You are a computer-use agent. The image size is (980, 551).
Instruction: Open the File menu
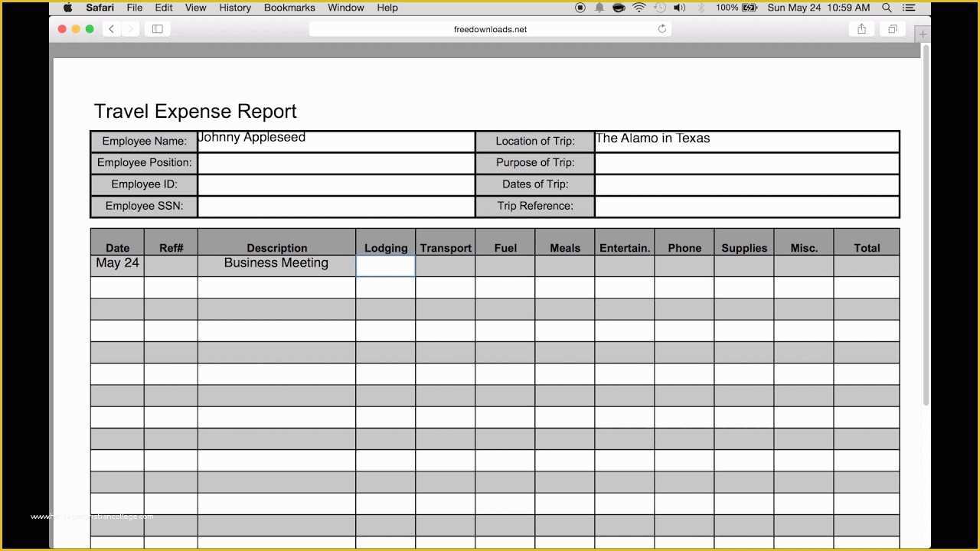tap(134, 8)
